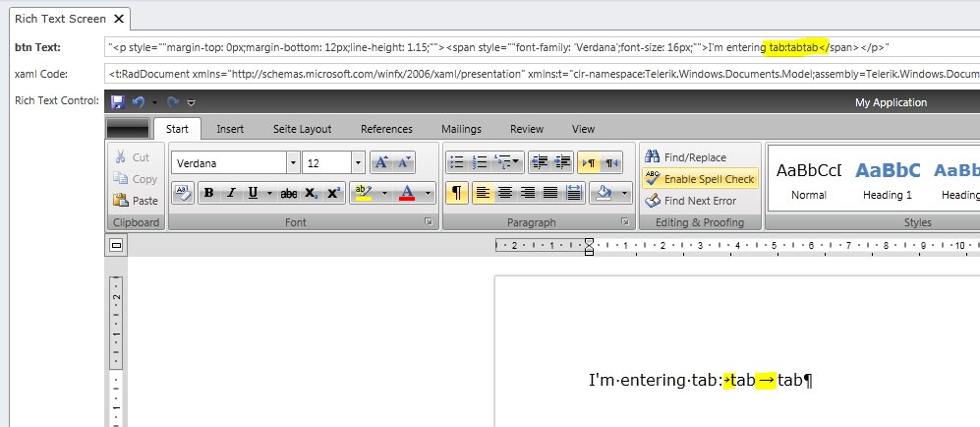Viewport: 980px width, 427px height.
Task: Select the View ribbon tab
Action: (x=583, y=129)
